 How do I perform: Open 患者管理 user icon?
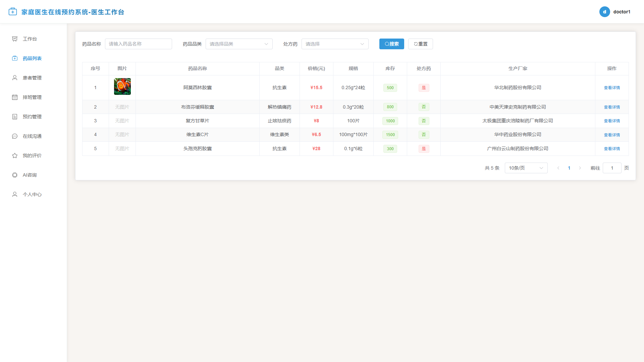[x=15, y=78]
